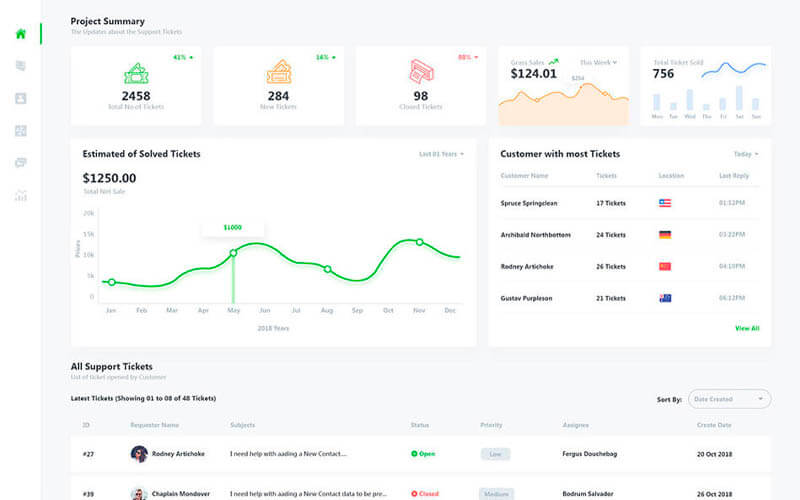Open the Home dashboard from sidebar

click(20, 34)
